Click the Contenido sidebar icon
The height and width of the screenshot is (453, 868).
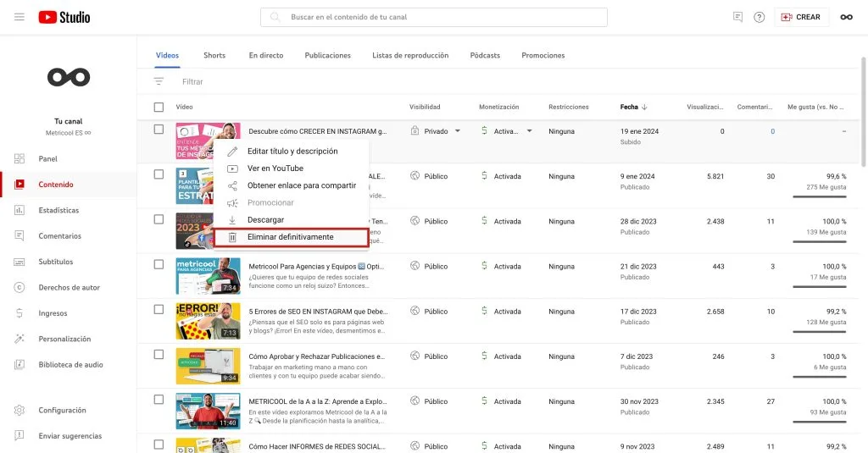coord(19,185)
